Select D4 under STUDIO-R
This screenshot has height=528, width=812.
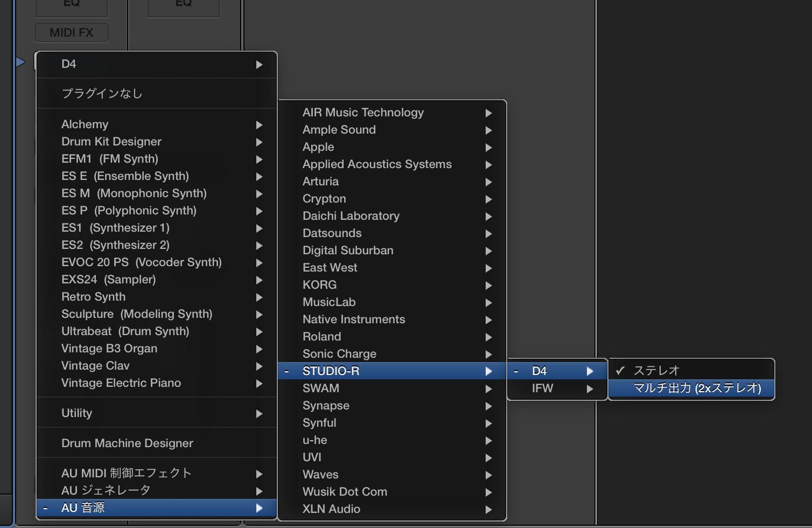coord(557,371)
